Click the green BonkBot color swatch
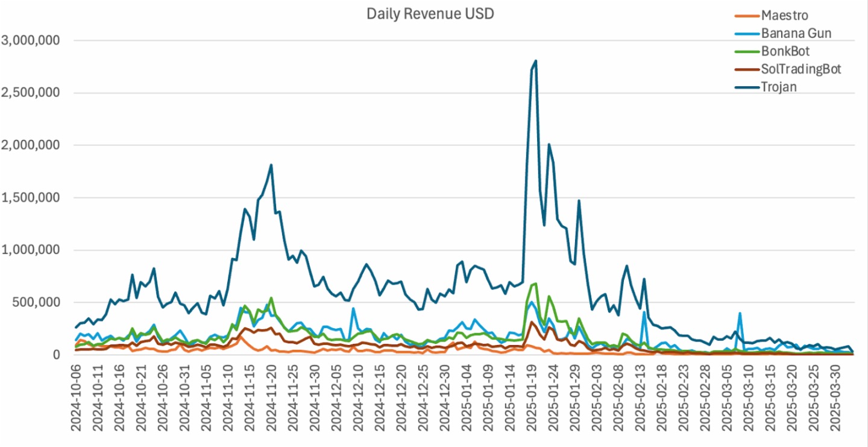 point(747,51)
